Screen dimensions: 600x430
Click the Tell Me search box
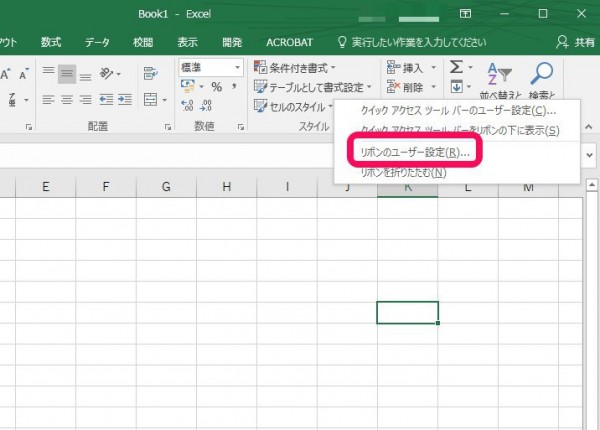412,42
